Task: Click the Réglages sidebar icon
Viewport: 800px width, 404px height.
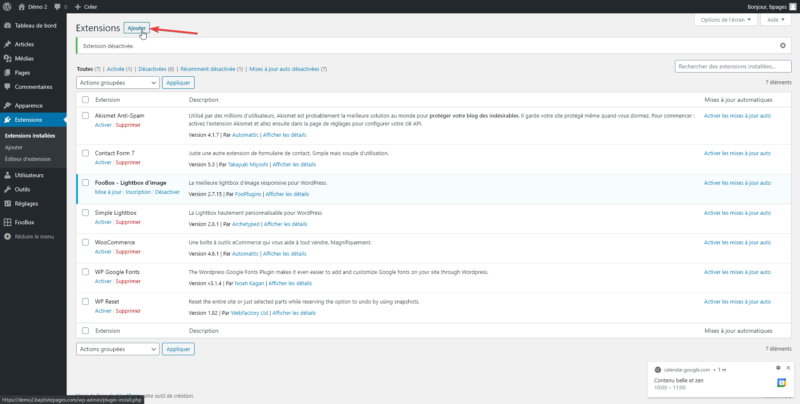Action: point(8,203)
